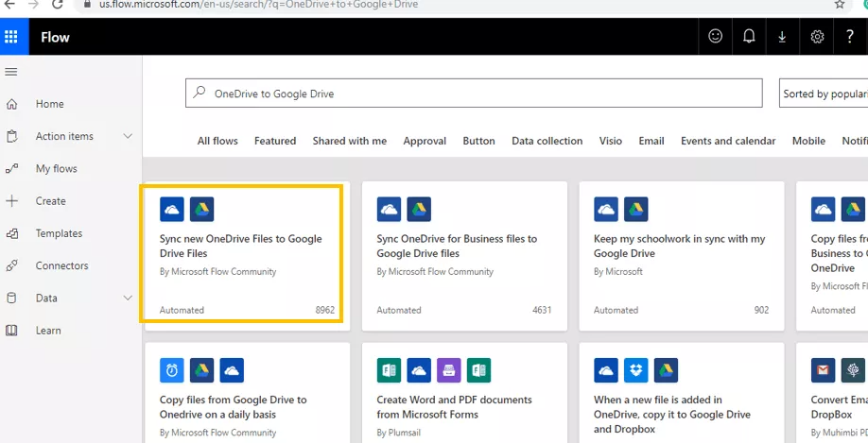Click the browser forward arrow

tap(33, 5)
